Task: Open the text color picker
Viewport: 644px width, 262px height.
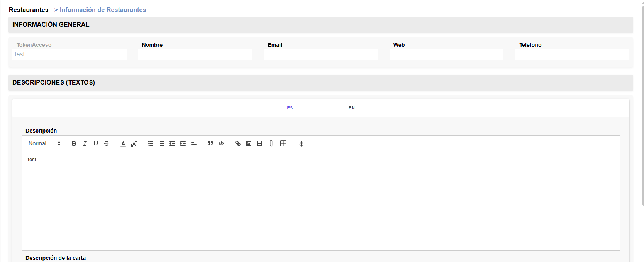Action: point(123,143)
